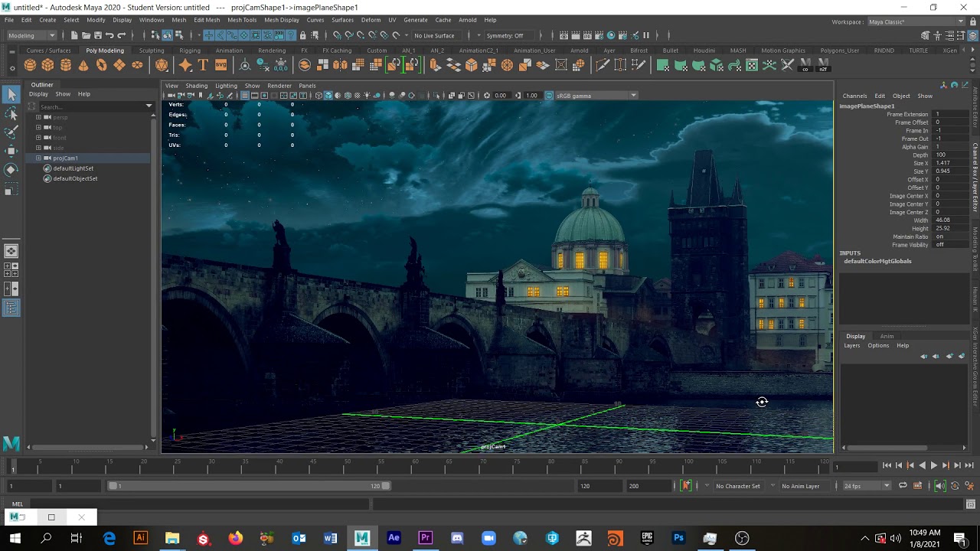
Task: Click the polygon Type text tool icon
Action: coord(203,65)
